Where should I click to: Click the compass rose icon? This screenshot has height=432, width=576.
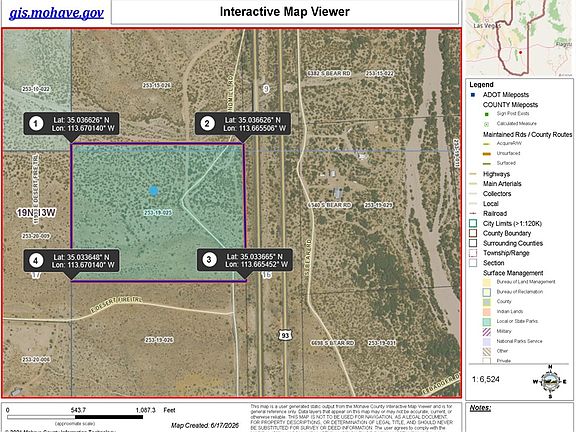(x=550, y=382)
